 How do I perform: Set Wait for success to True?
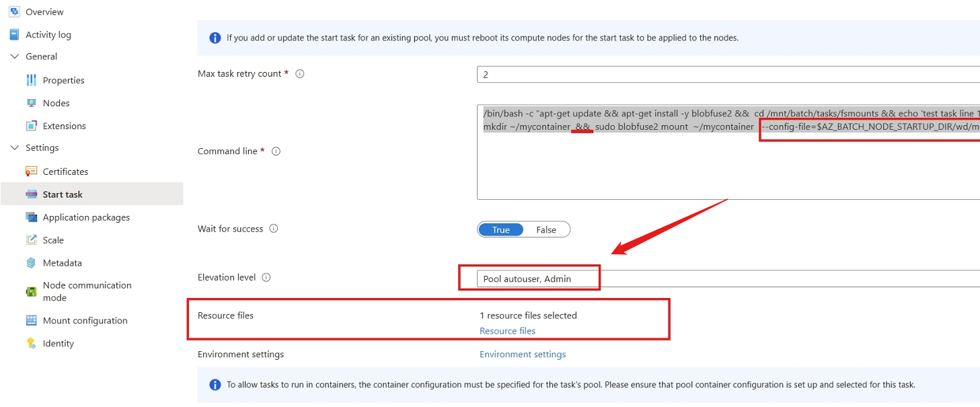click(501, 229)
